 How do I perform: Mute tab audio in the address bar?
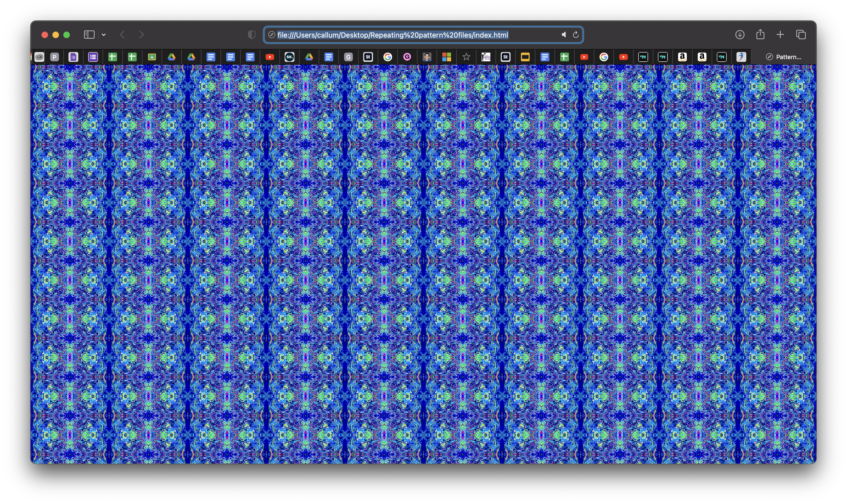563,34
